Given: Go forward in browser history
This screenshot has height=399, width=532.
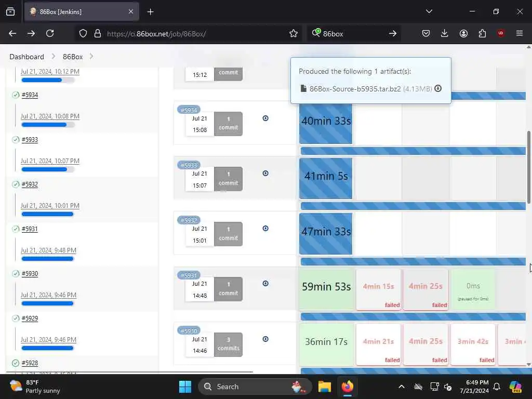Looking at the screenshot, I should tap(31, 33).
